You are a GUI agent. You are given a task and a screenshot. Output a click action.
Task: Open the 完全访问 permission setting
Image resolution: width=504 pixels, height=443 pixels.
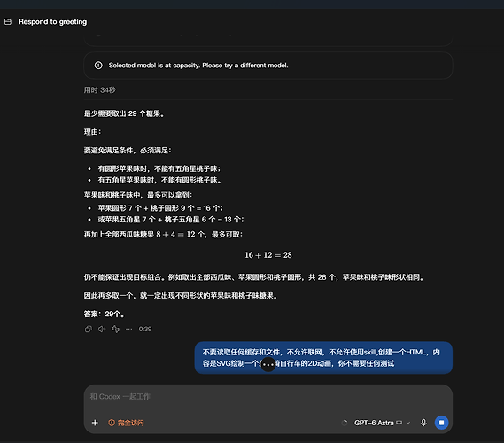[126, 423]
